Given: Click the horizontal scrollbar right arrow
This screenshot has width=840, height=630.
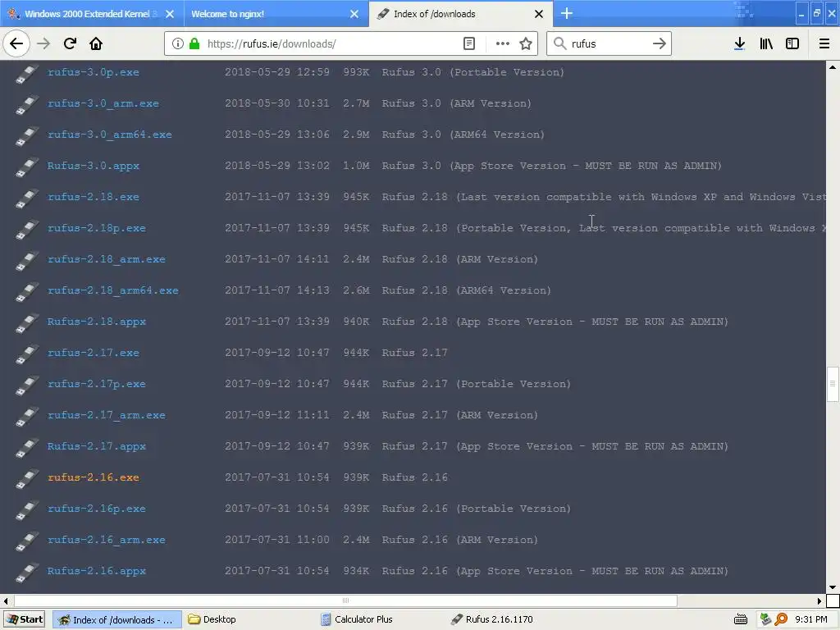Looking at the screenshot, I should tap(819, 601).
